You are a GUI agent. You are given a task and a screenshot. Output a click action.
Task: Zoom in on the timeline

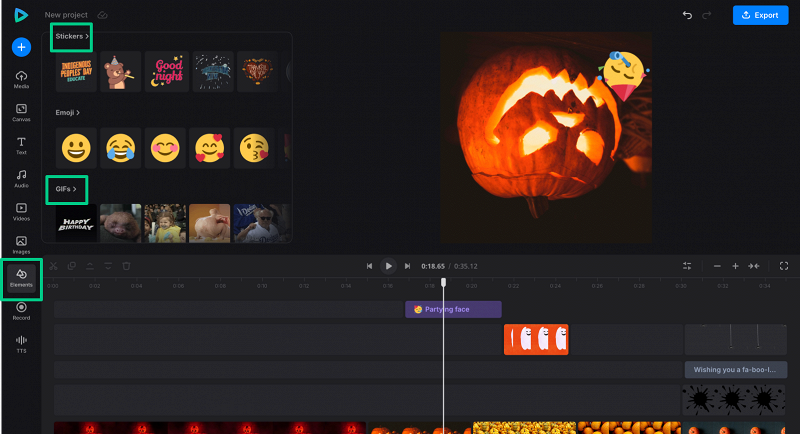(735, 266)
